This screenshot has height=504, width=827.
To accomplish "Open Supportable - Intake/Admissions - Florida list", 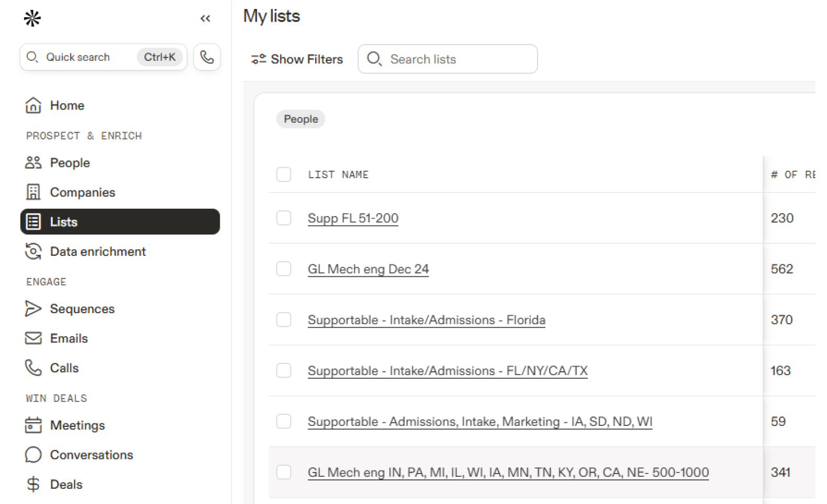I will tap(426, 320).
